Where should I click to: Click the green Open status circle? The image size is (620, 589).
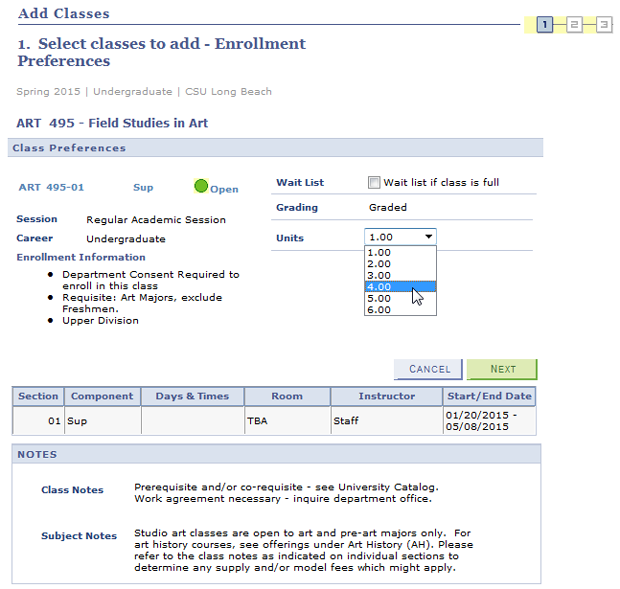(x=201, y=186)
